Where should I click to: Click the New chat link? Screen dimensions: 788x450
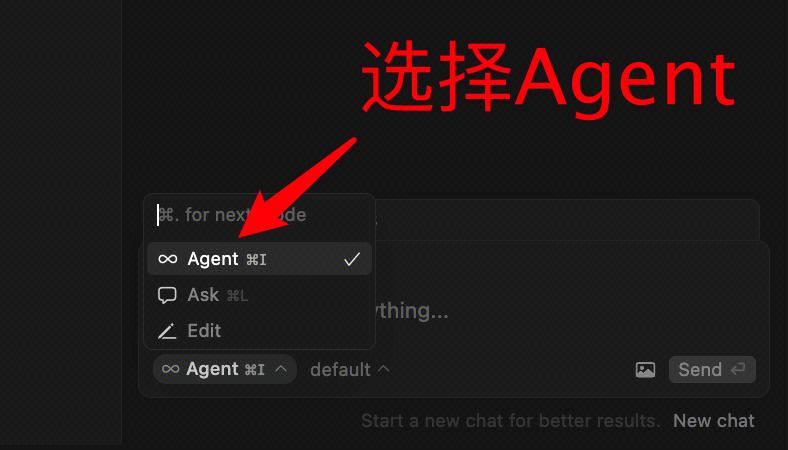point(714,421)
